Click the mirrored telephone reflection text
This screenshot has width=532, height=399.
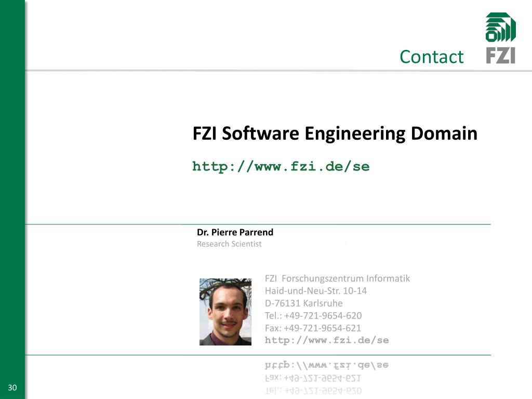(313, 390)
